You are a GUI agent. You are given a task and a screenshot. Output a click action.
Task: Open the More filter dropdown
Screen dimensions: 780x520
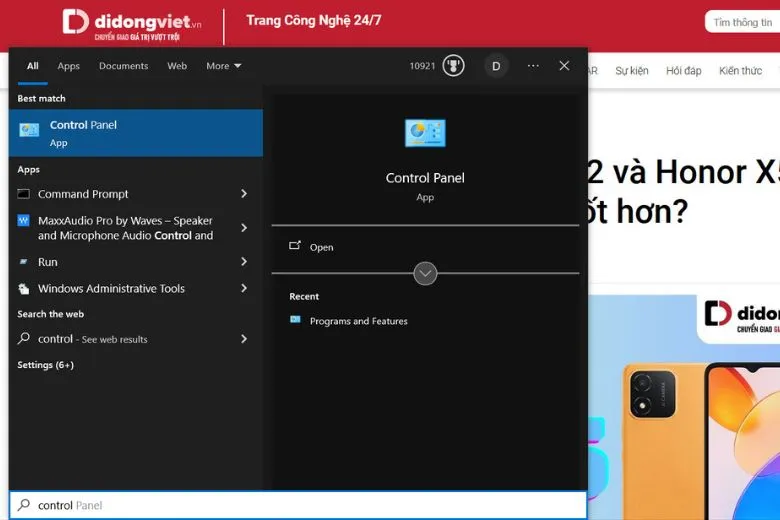coord(224,66)
